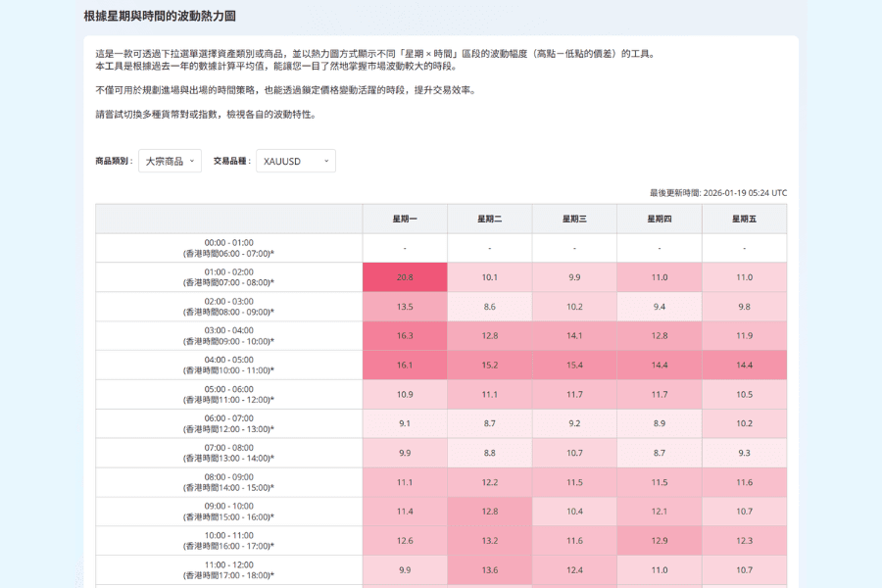Select the 14.4 cell under 星期五
Image resolution: width=882 pixels, height=588 pixels.
(x=743, y=366)
